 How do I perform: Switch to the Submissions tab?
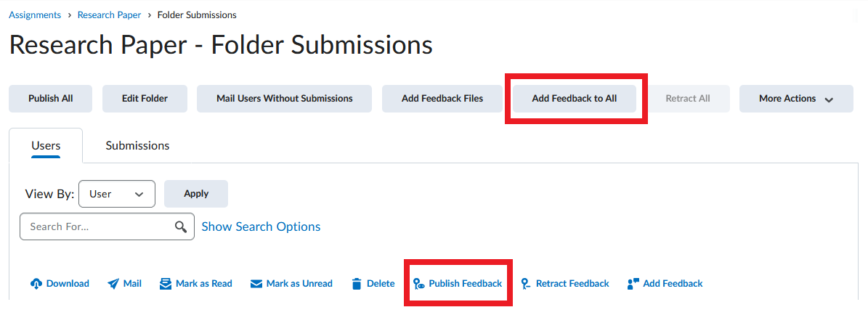click(x=137, y=146)
